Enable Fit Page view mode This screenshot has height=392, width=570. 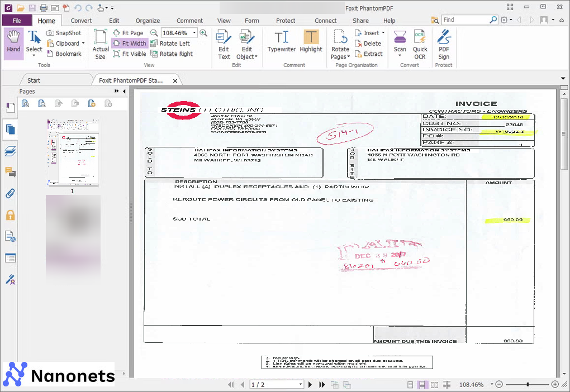click(129, 32)
